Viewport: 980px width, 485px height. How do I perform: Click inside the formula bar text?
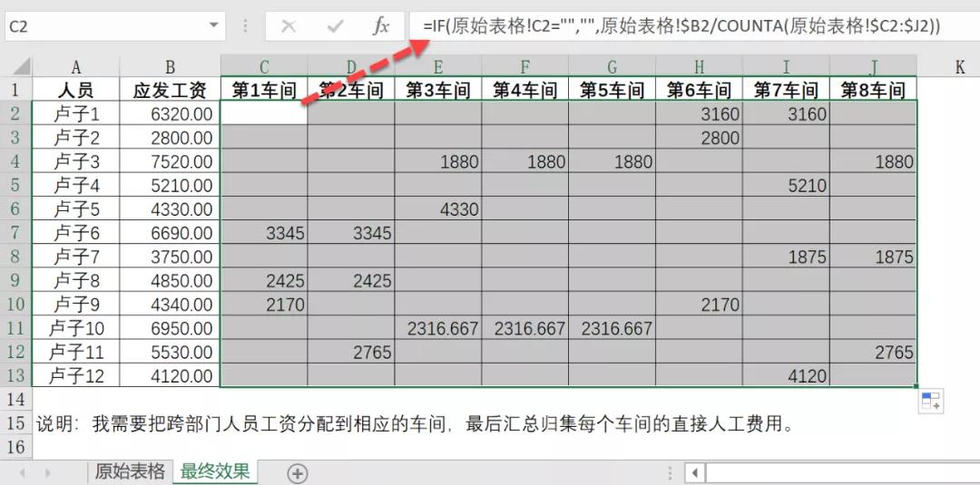coord(681,26)
